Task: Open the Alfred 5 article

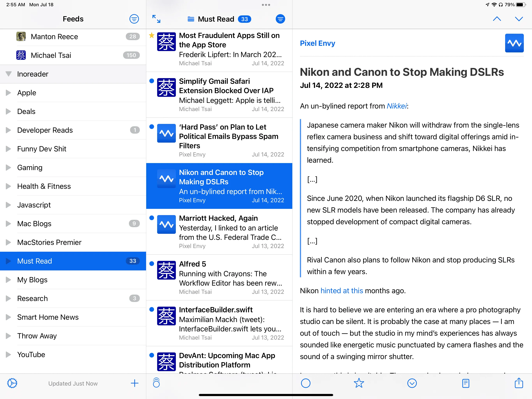Action: click(219, 277)
